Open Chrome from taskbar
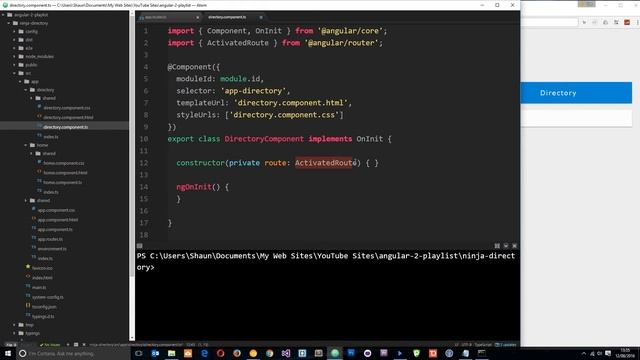This screenshot has width=640, height=360. [269, 353]
